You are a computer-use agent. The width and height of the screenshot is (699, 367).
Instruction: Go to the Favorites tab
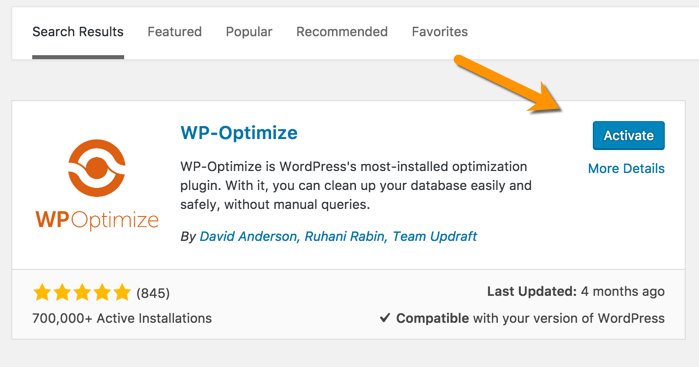(440, 32)
